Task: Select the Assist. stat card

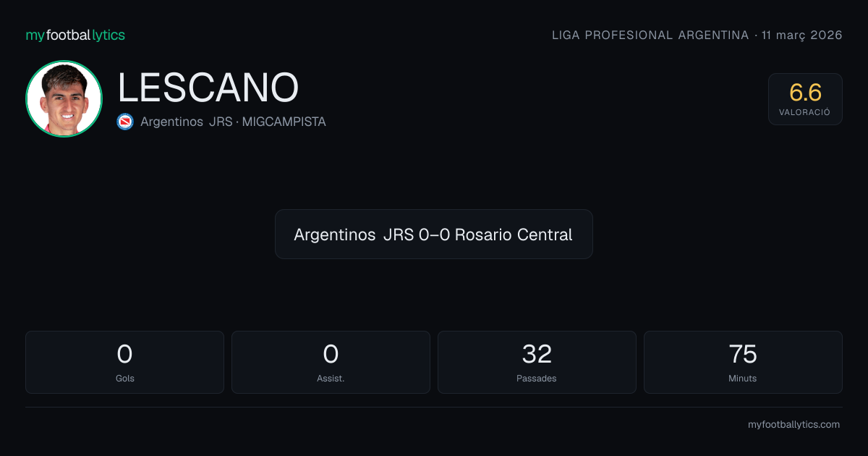Action: tap(331, 362)
